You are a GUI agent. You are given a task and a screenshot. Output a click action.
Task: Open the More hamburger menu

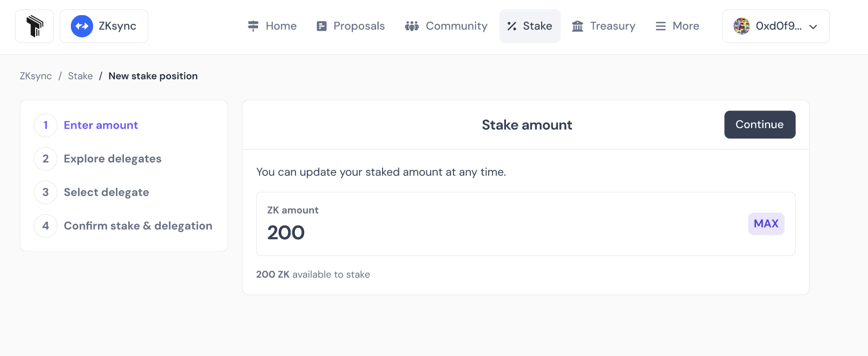tap(678, 26)
